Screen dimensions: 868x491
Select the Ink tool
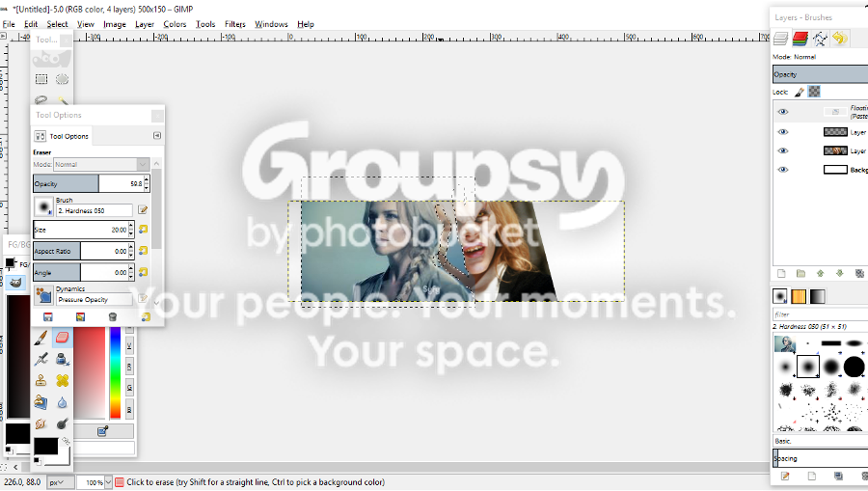pyautogui.click(x=62, y=359)
